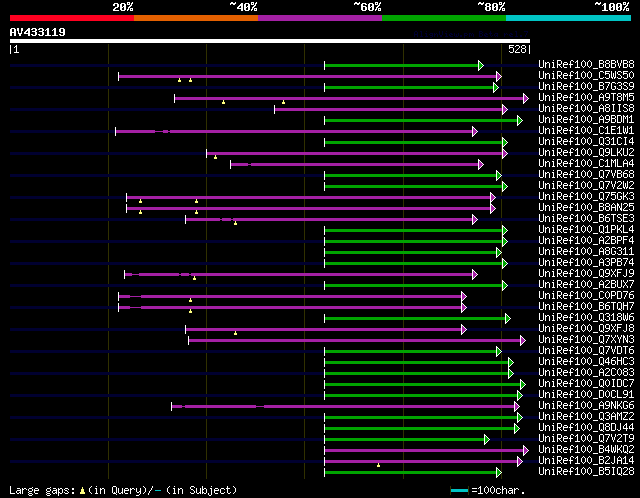
Task: Click the UniRef100_A9BDM1 label
Action: coord(586,119)
